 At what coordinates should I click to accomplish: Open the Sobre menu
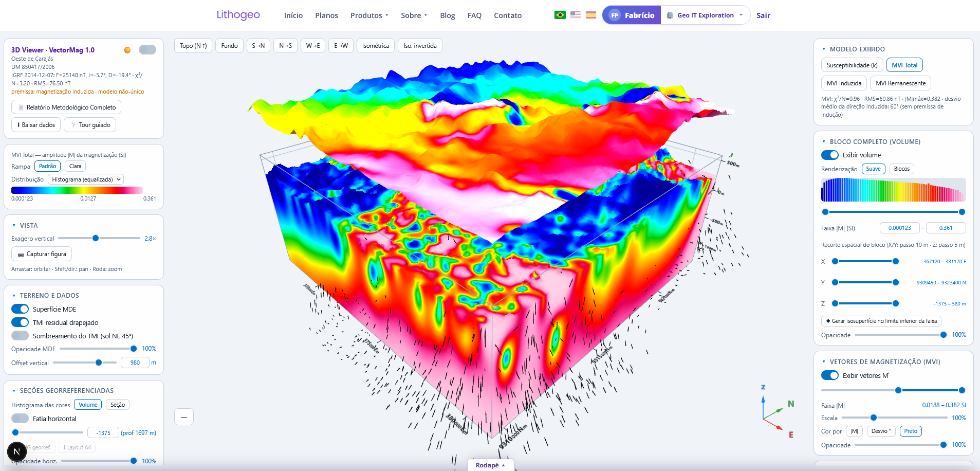(414, 15)
